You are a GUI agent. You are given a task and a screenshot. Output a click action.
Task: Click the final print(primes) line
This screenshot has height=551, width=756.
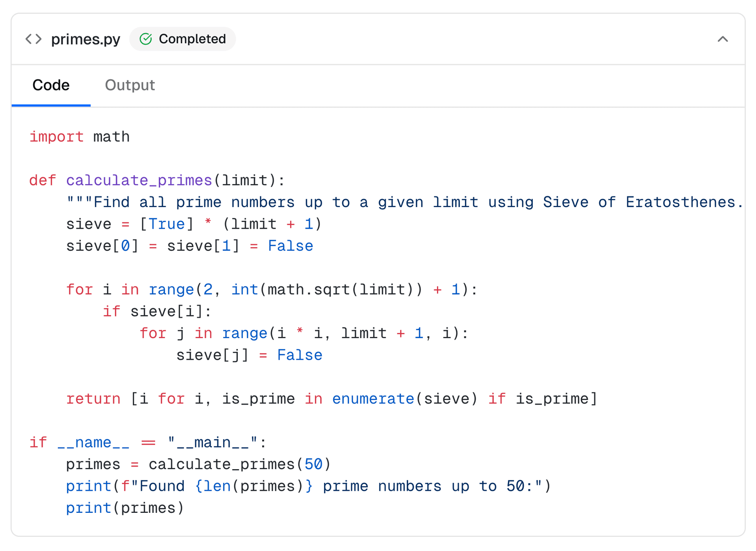click(125, 508)
